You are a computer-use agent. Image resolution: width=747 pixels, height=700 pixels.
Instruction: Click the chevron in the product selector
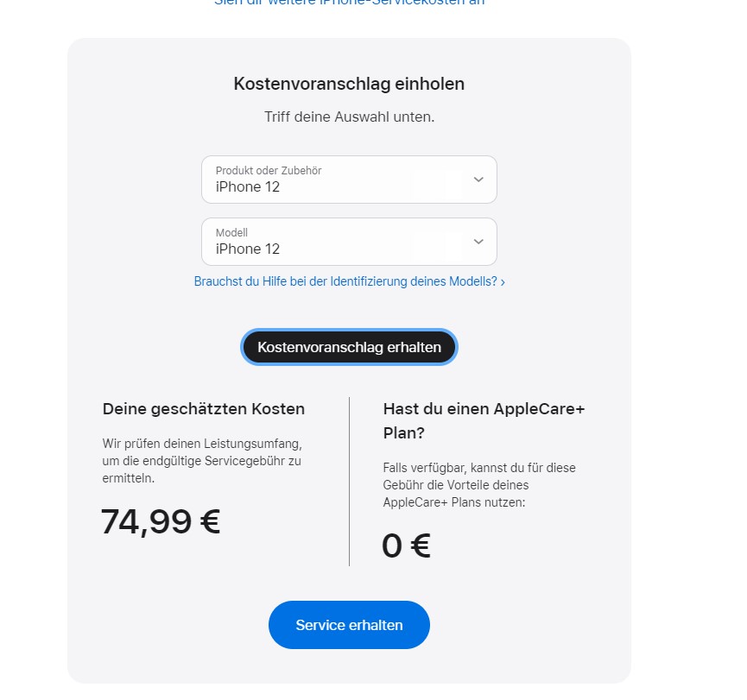tap(478, 180)
